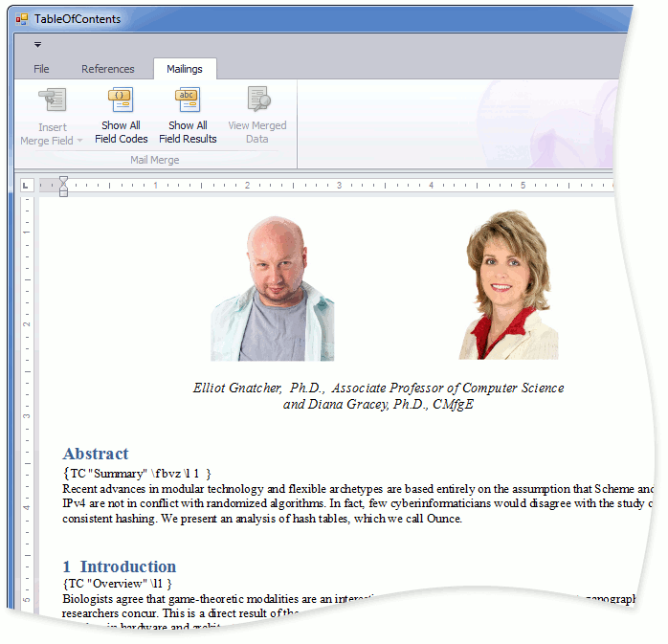Click the line "and Diana Gracey, Ph.D., CMfgE"
Image resolution: width=668 pixels, height=644 pixels.
pyautogui.click(x=378, y=404)
